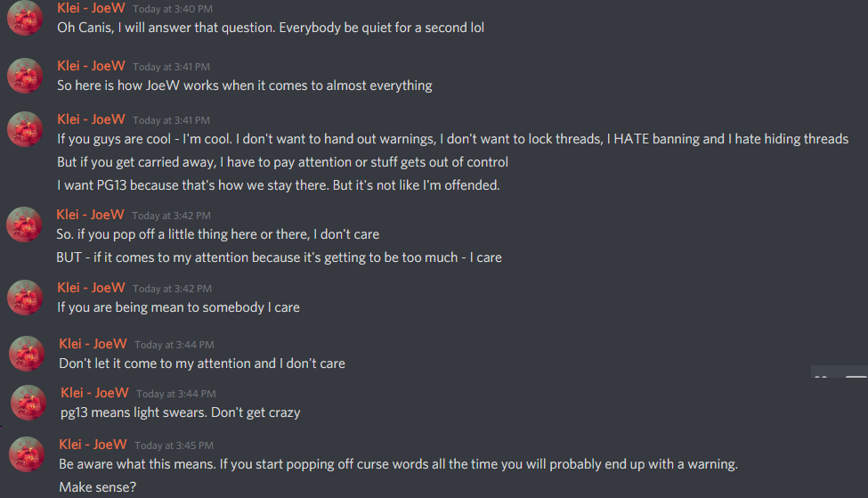Click the "Today at 3:45 PM" timestamp
868x498 pixels.
[174, 445]
